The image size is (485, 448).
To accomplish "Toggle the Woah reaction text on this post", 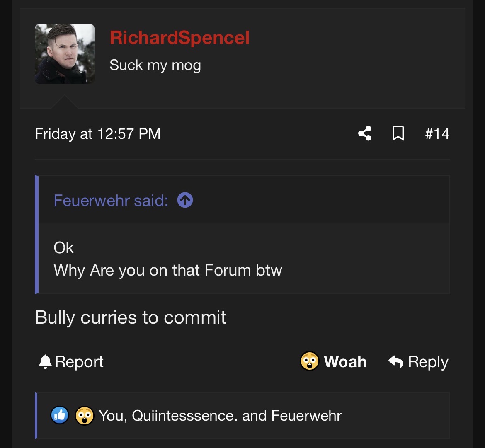I will (345, 362).
